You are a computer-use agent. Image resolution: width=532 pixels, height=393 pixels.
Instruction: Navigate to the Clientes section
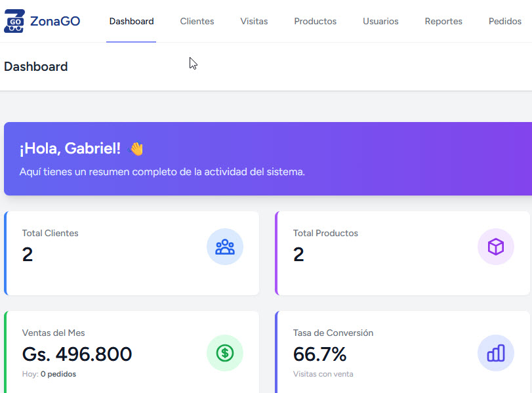pyautogui.click(x=197, y=21)
